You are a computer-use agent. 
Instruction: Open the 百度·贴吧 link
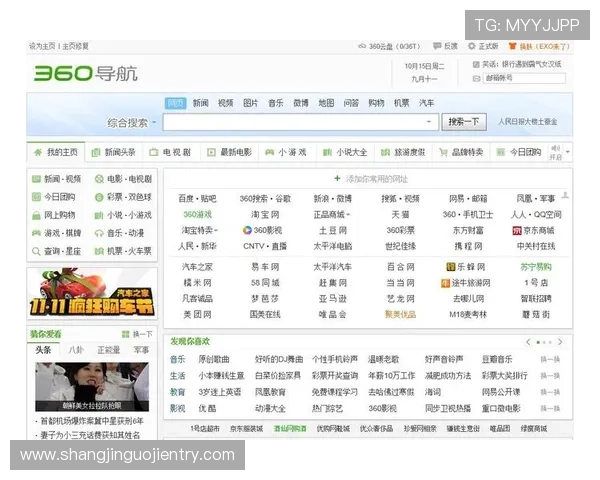click(x=197, y=199)
